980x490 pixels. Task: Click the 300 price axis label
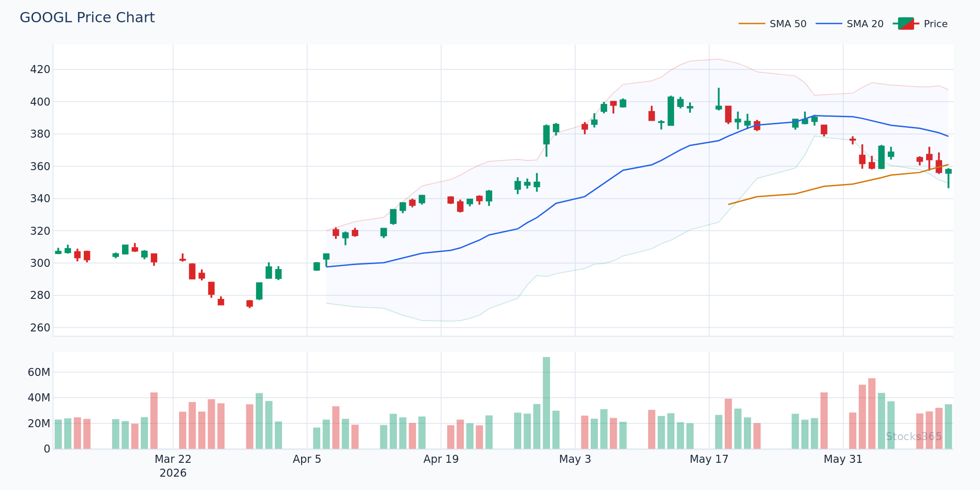(x=40, y=263)
